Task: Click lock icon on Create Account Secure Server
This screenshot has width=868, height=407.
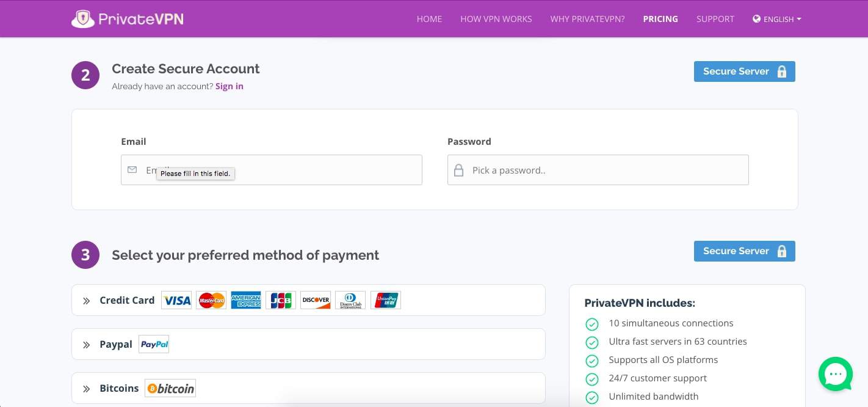Action: [782, 71]
